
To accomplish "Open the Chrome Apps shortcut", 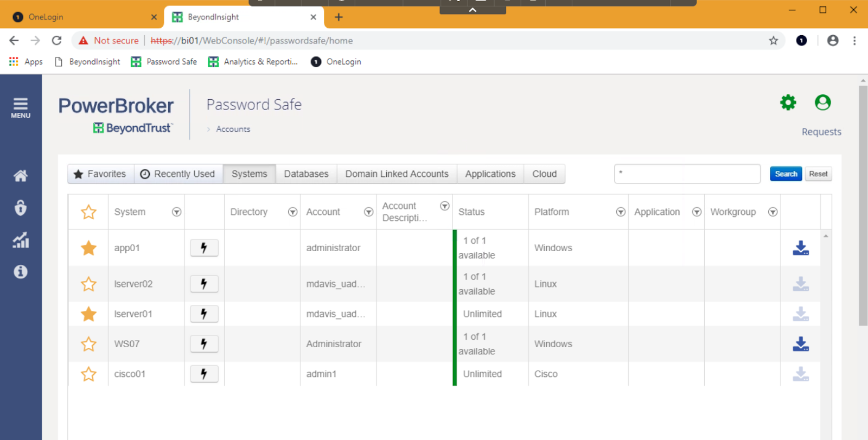I will click(25, 62).
